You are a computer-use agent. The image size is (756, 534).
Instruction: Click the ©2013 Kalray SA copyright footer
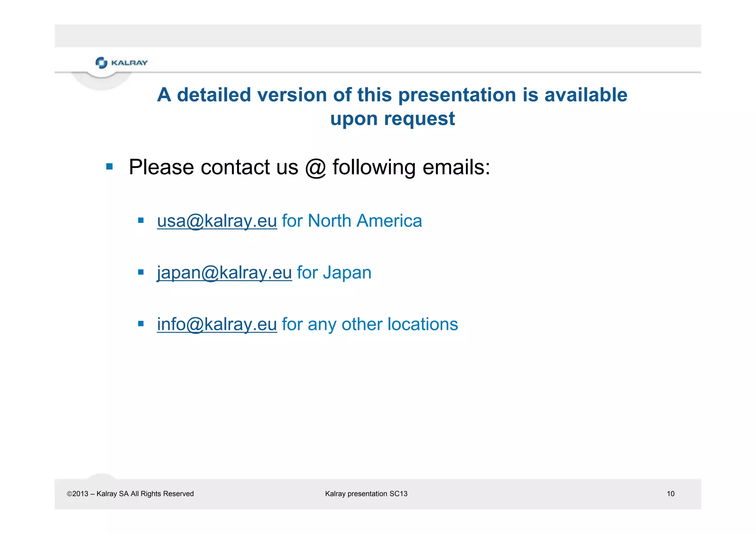click(x=130, y=494)
